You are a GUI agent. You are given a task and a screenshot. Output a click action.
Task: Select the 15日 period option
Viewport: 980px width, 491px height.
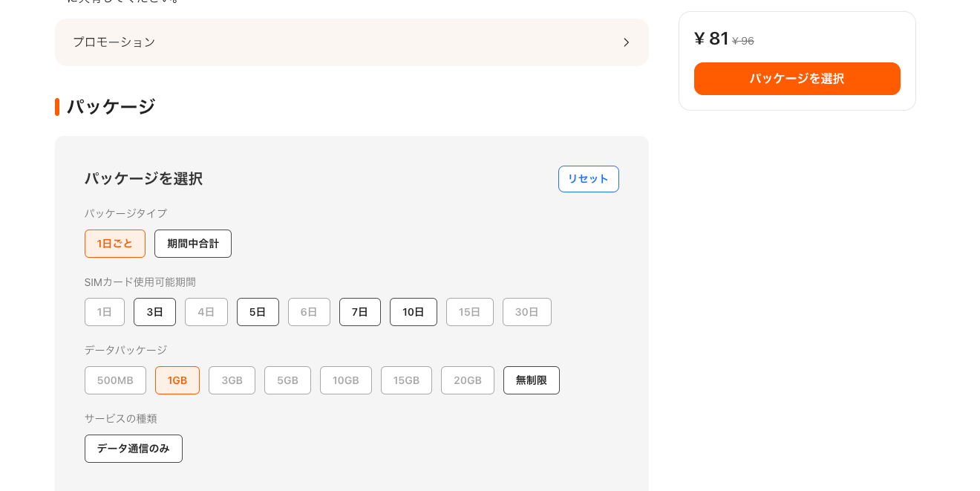(x=470, y=312)
